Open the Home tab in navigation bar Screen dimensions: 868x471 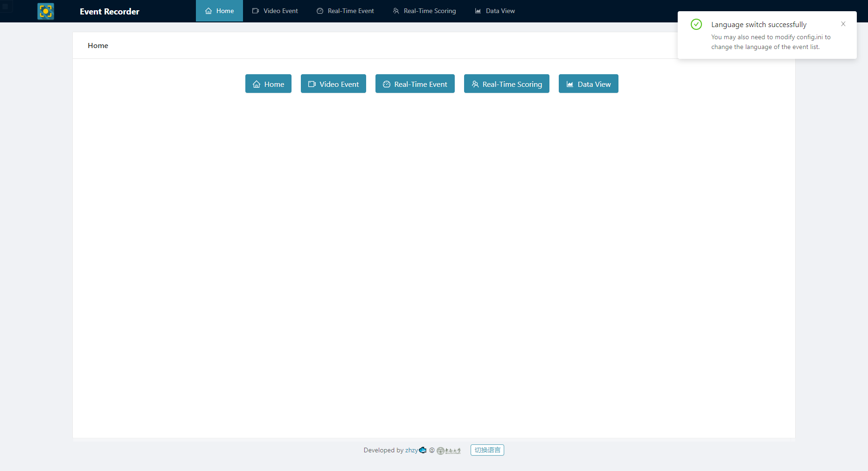(x=219, y=11)
